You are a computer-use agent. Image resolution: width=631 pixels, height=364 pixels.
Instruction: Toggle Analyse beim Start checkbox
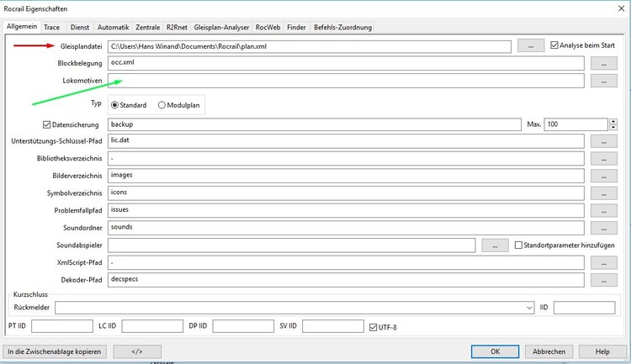pyautogui.click(x=554, y=45)
